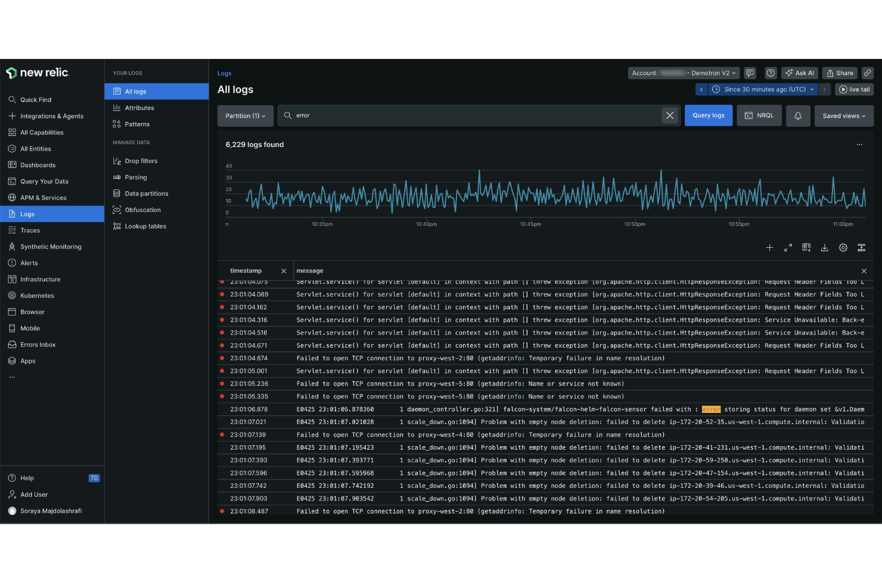The height and width of the screenshot is (588, 882).
Task: Select Traces in the left navigation
Action: click(29, 230)
